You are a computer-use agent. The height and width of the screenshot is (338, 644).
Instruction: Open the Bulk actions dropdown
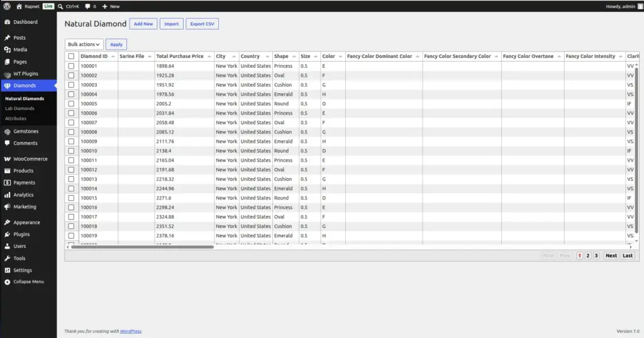[84, 45]
